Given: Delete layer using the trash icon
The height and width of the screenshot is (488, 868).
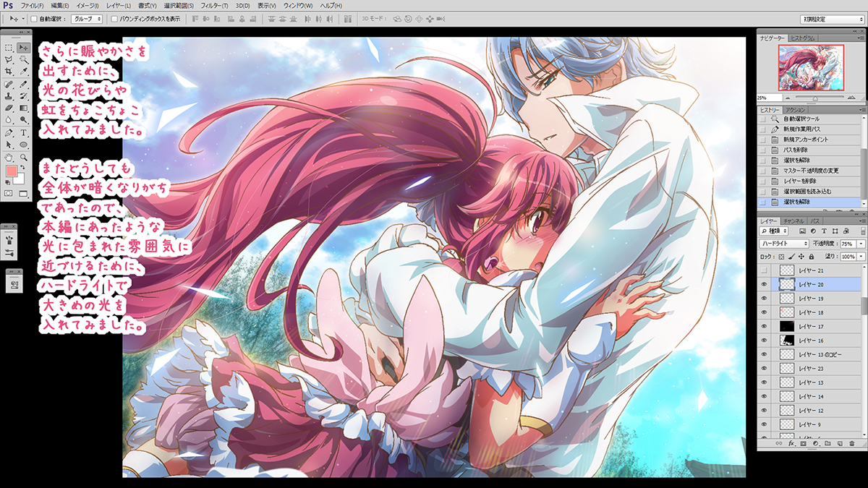Looking at the screenshot, I should (x=852, y=443).
